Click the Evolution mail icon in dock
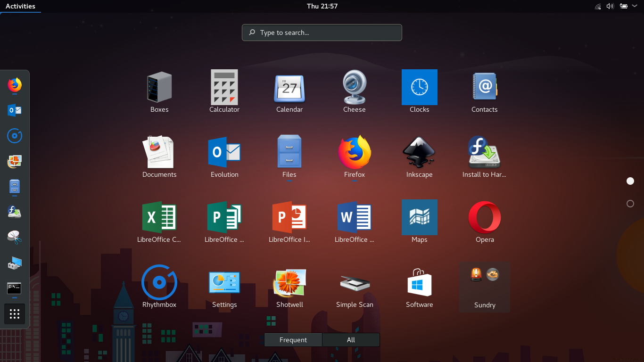Image resolution: width=644 pixels, height=362 pixels. tap(15, 110)
